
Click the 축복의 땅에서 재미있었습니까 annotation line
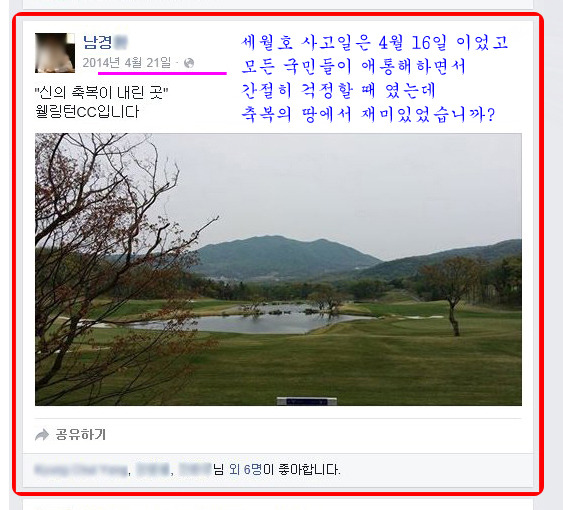point(368,114)
